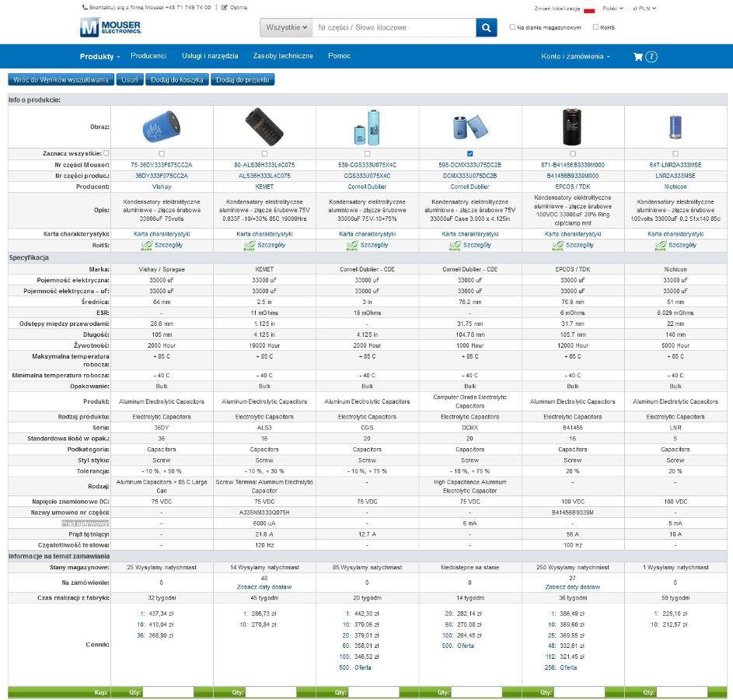Viewport: 733px width, 700px height.
Task: Click RoHS leaf icon for KEMET column
Action: tap(250, 245)
